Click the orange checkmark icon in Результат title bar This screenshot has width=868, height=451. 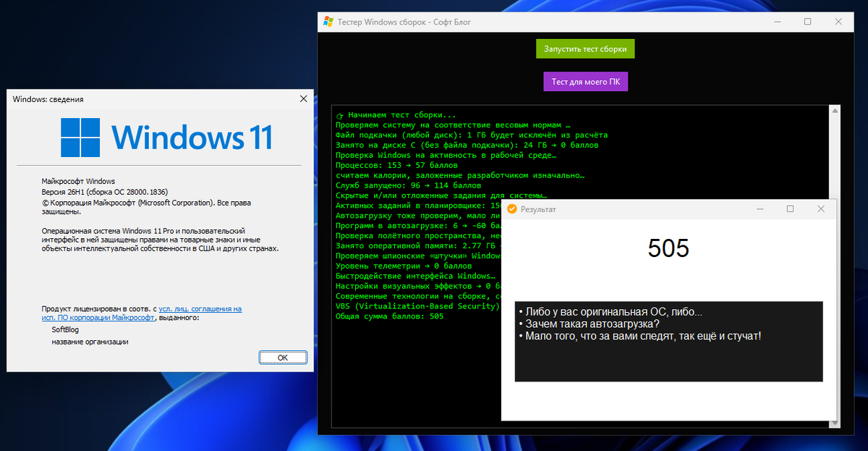pyautogui.click(x=512, y=209)
